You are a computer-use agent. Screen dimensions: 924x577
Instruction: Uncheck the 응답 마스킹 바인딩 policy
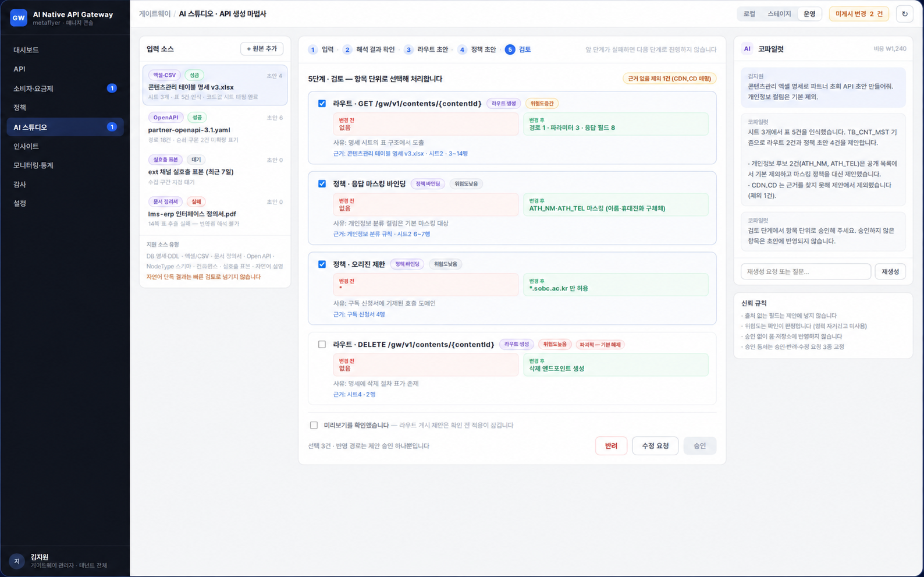click(x=322, y=184)
